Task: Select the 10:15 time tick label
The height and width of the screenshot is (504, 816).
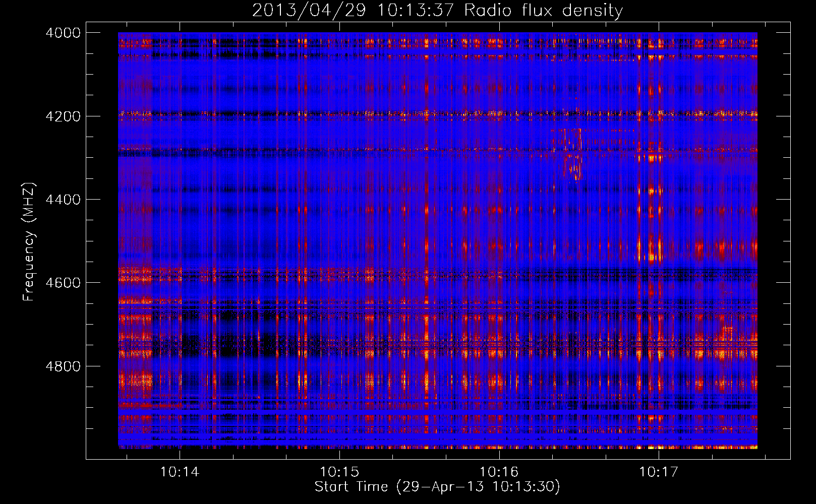Action: pyautogui.click(x=339, y=472)
